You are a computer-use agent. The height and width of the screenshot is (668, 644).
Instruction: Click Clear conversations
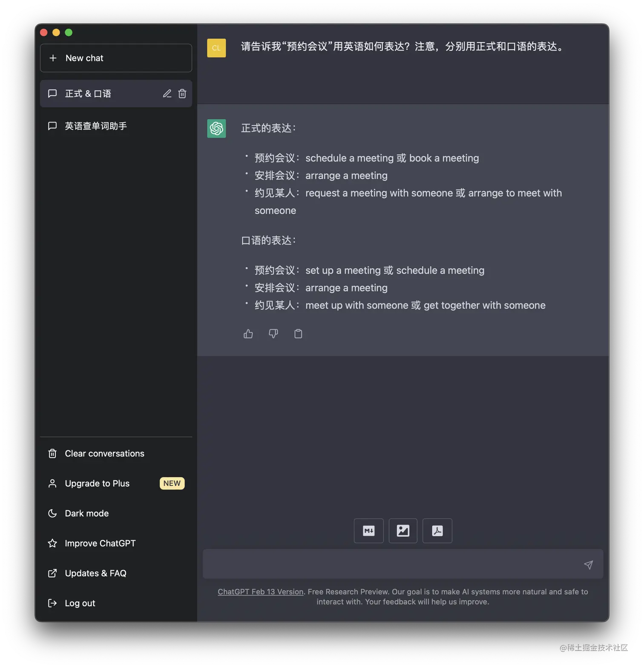116,454
